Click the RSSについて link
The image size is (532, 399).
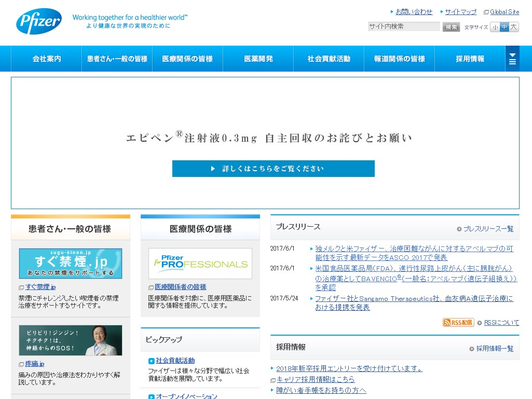(x=501, y=323)
